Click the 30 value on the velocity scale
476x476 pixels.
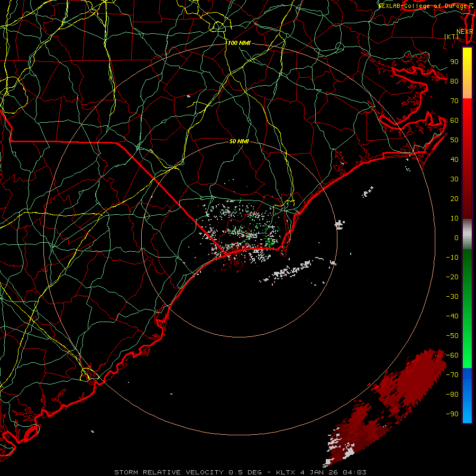[x=454, y=179]
